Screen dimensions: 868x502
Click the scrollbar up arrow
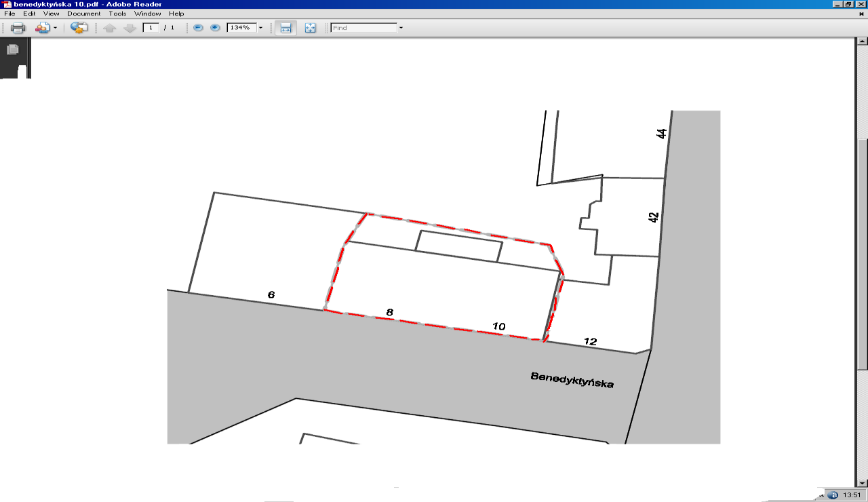click(x=863, y=43)
